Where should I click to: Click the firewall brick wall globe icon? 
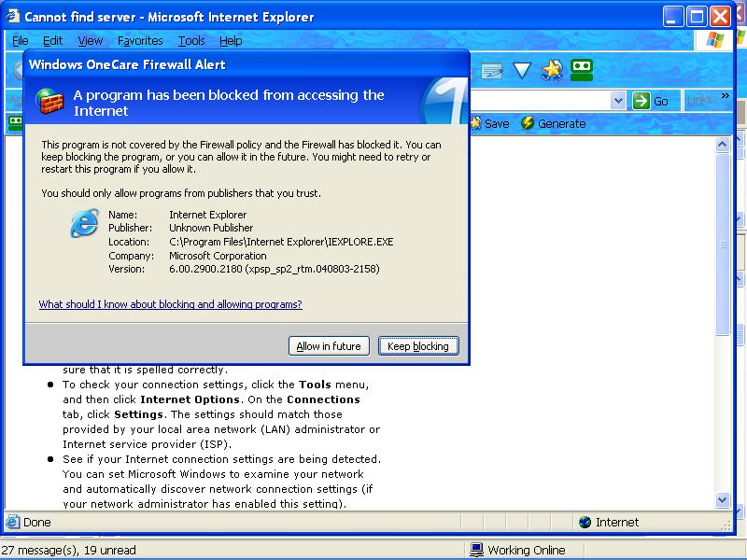pos(50,102)
